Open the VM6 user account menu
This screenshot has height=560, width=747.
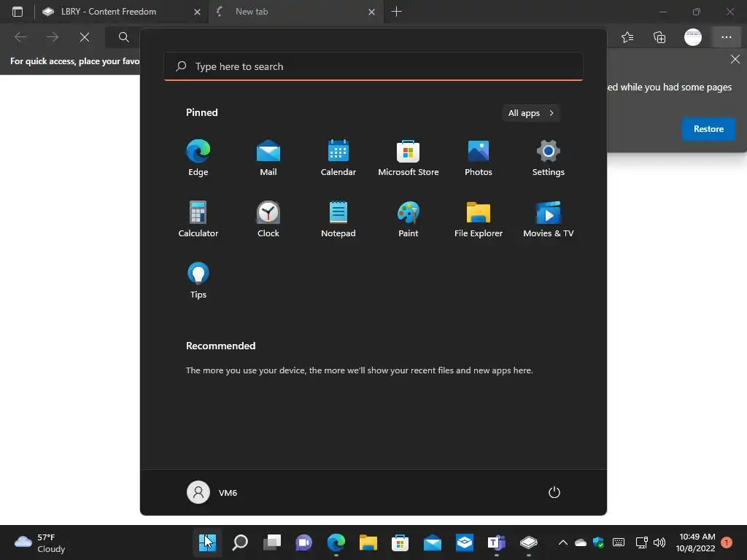[212, 492]
